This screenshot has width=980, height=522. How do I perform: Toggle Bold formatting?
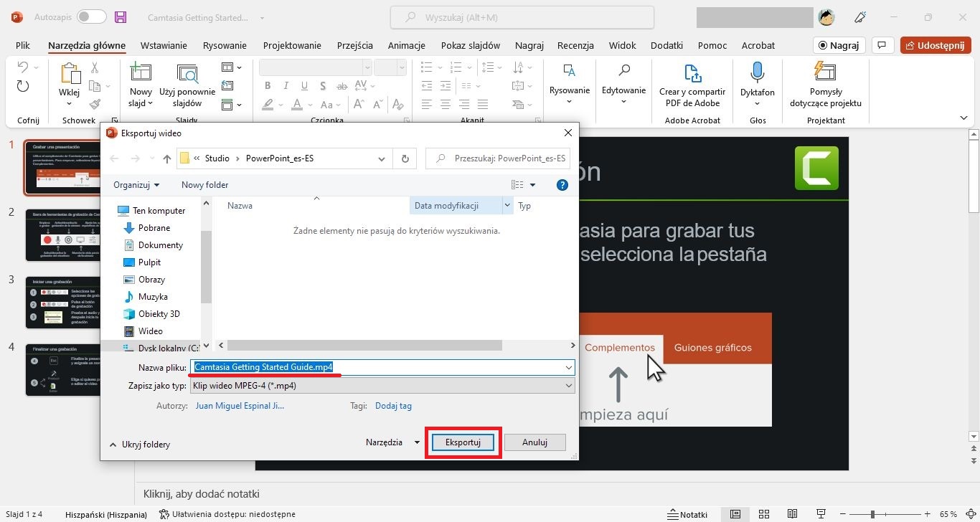coord(267,86)
